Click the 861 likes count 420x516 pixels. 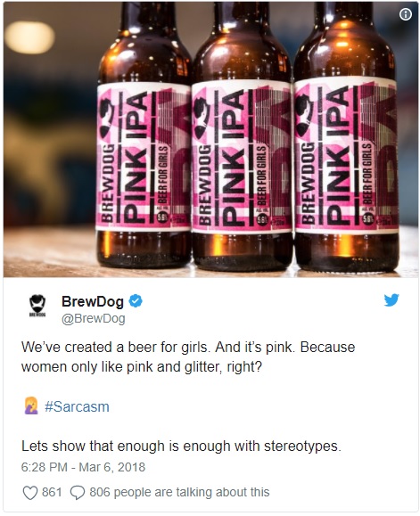coord(52,492)
